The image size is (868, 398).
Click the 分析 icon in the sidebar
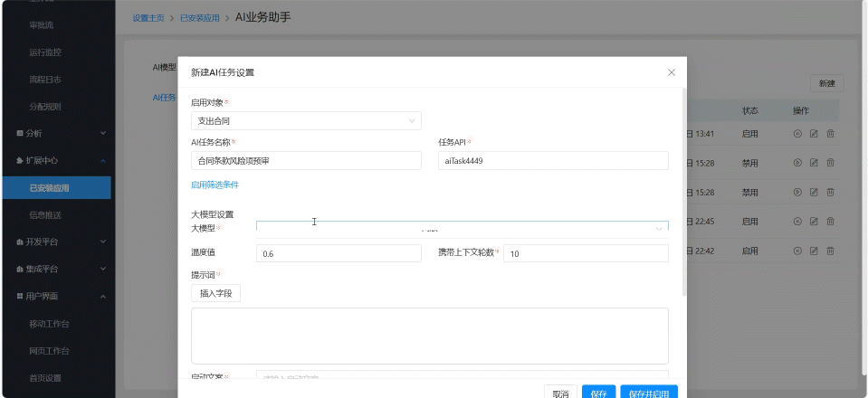[x=21, y=134]
